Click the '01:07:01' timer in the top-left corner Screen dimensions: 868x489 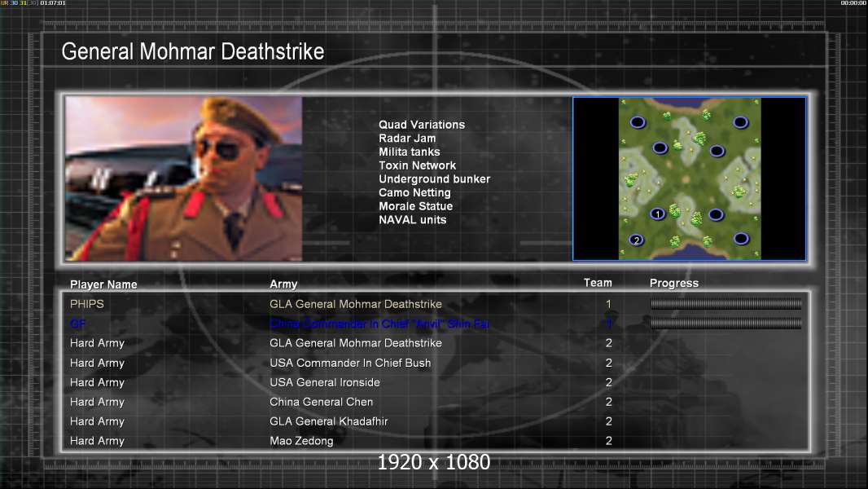point(53,3)
